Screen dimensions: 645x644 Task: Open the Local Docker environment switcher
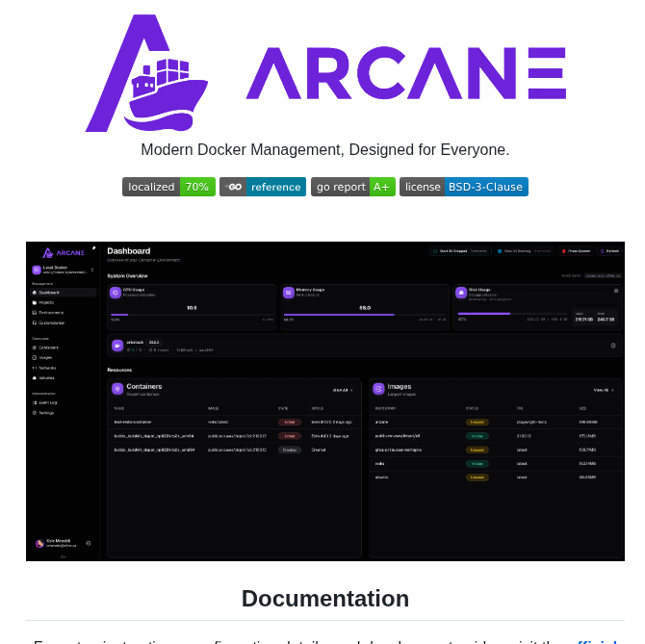[64, 270]
